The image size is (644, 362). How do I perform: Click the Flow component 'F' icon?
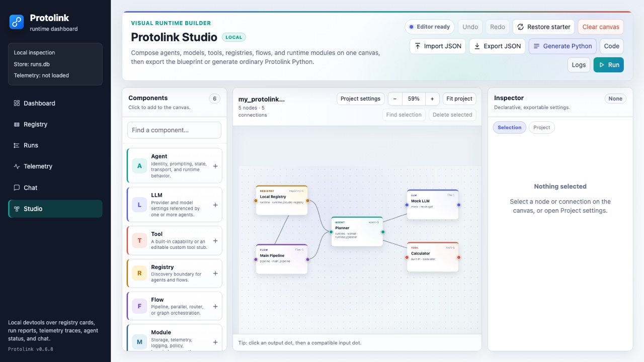point(139,306)
